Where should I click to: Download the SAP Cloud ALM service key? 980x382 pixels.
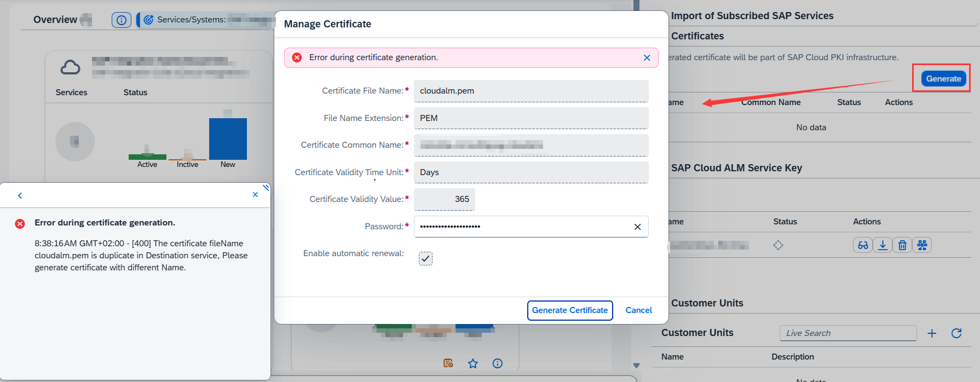(x=883, y=245)
